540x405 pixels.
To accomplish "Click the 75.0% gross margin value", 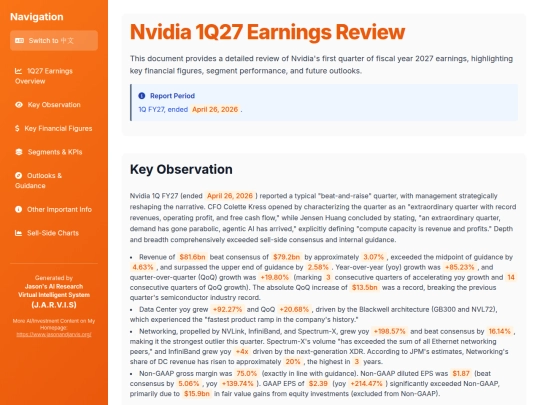I will pos(247,373).
